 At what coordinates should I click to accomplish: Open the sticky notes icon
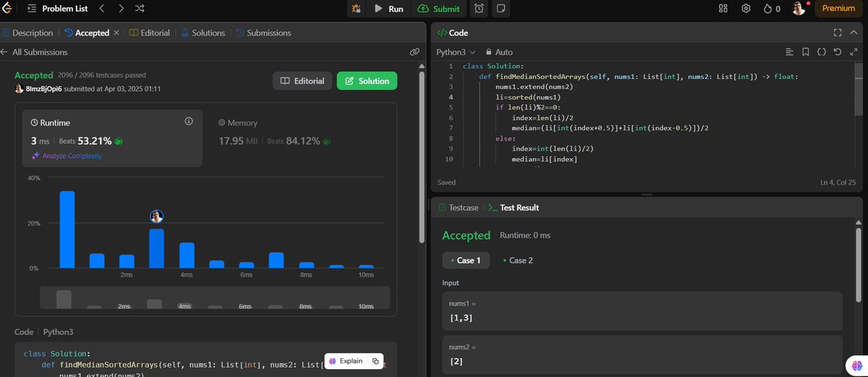click(x=502, y=9)
